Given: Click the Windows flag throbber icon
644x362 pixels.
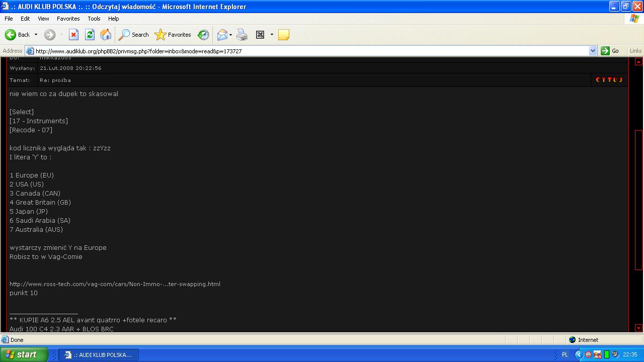Looking at the screenshot, I should pyautogui.click(x=634, y=19).
